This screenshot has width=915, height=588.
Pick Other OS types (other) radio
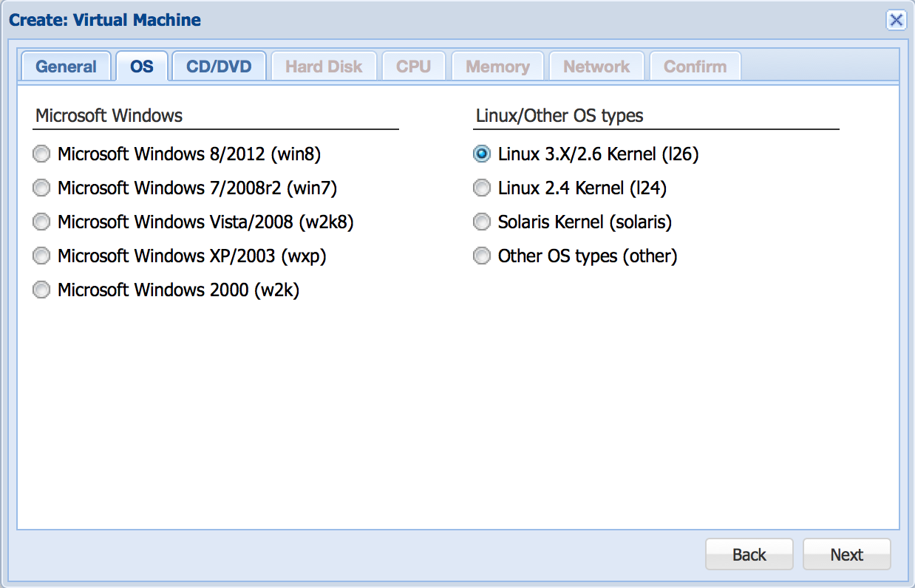482,256
